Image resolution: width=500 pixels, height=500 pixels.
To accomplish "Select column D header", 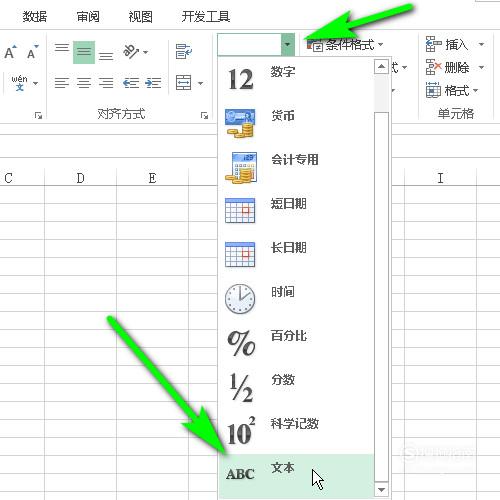I will click(80, 178).
